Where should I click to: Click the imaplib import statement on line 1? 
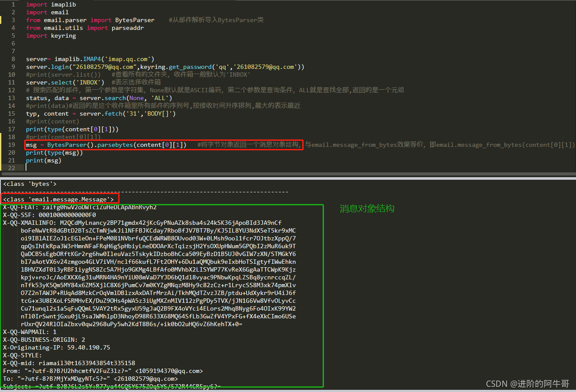[x=52, y=4]
